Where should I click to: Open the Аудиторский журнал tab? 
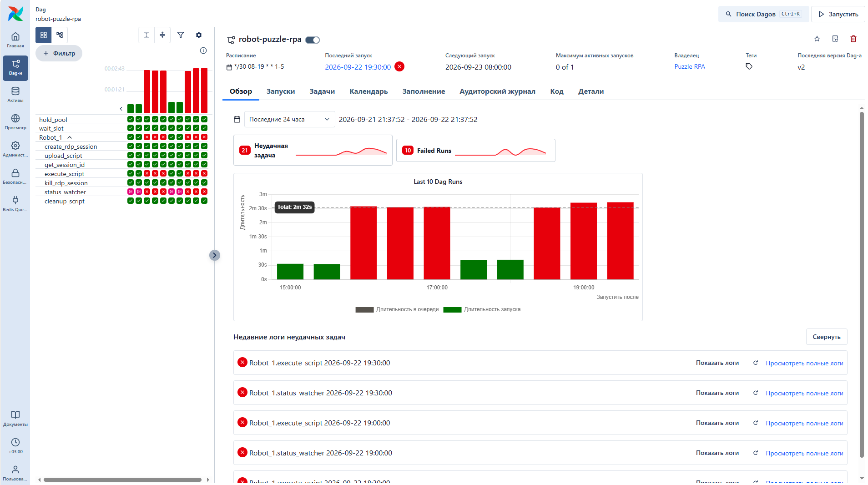pos(497,91)
